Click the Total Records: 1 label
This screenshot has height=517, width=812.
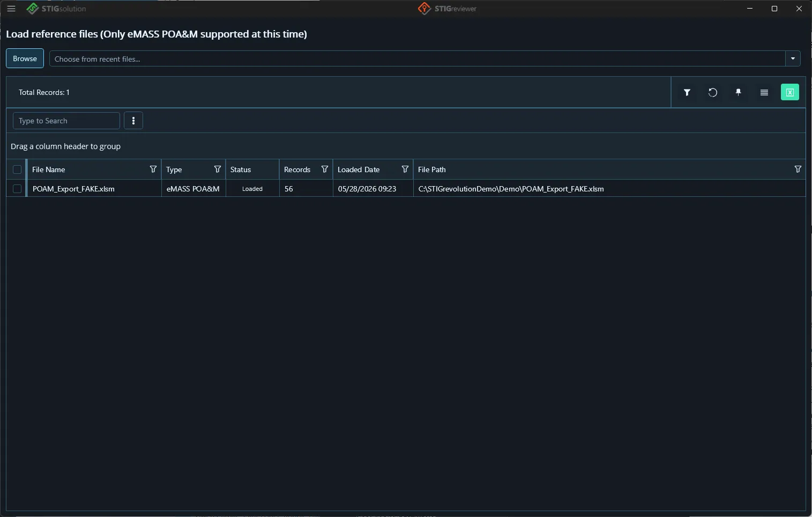(44, 92)
